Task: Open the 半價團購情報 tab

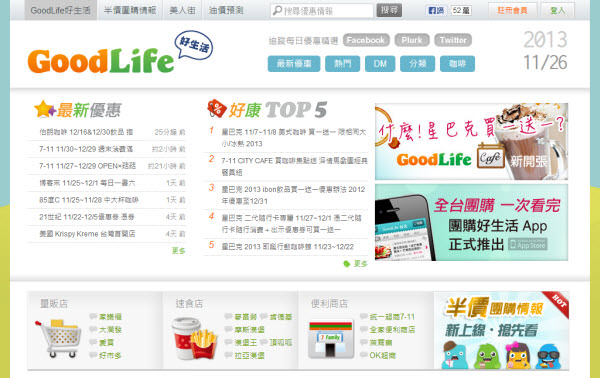Action: 130,10
